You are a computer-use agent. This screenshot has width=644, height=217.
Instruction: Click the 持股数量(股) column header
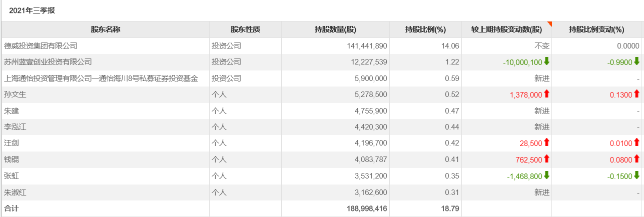335,29
